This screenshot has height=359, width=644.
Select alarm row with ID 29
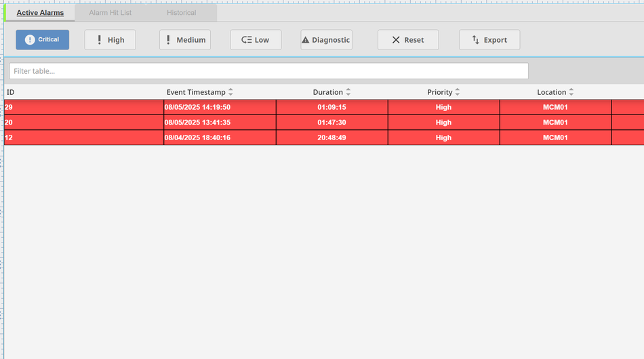(x=83, y=107)
